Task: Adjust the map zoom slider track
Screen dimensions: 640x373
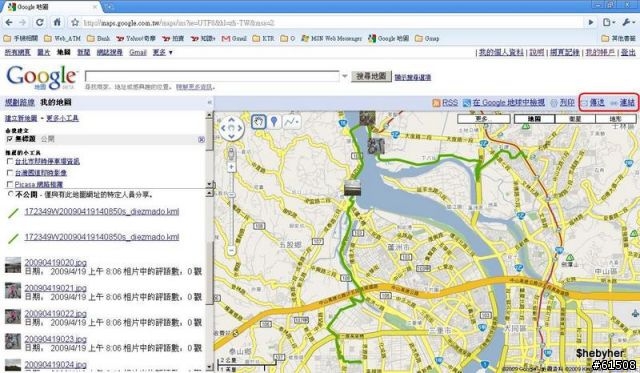Action: click(231, 208)
